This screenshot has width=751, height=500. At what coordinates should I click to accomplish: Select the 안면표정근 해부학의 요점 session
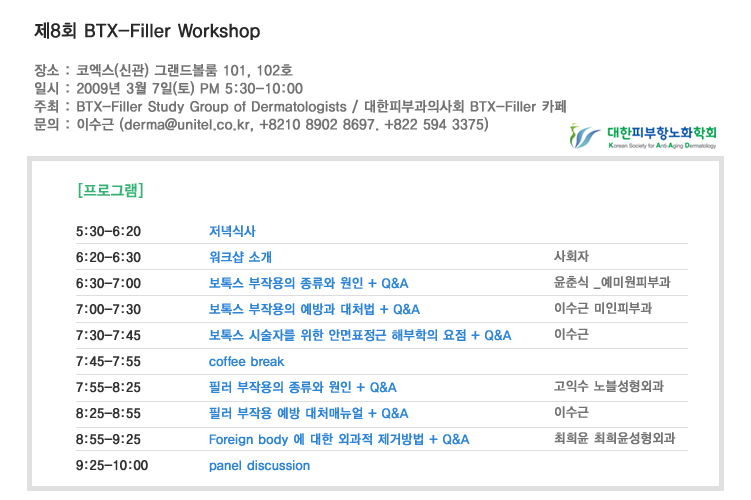360,335
